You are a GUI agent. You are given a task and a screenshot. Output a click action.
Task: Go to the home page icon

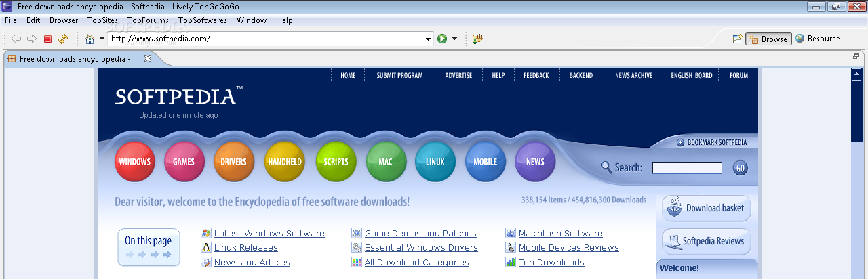pos(90,39)
